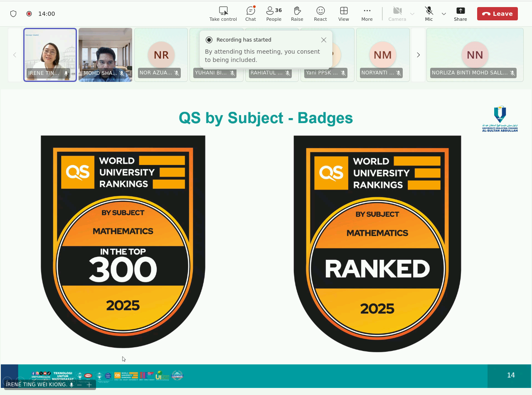Dismiss the Recording has started notification
The width and height of the screenshot is (532, 395).
tap(324, 40)
